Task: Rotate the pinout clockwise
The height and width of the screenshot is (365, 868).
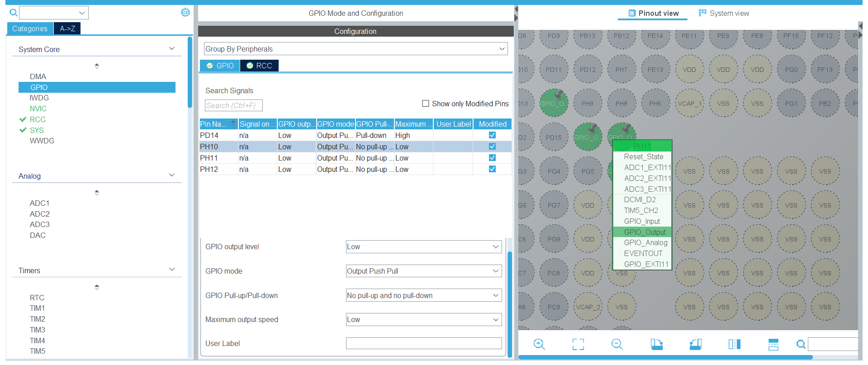Action: 656,344
